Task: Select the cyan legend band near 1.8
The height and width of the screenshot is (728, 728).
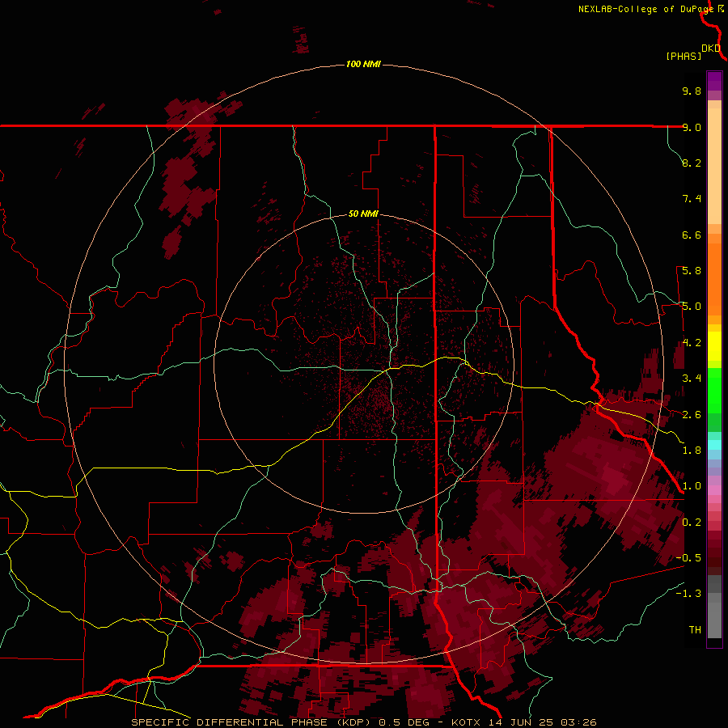Action: click(714, 445)
